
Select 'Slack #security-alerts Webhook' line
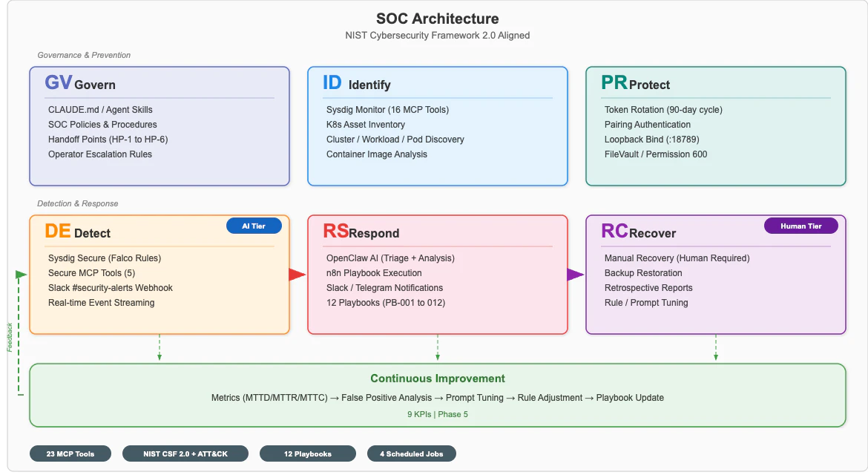tap(110, 288)
